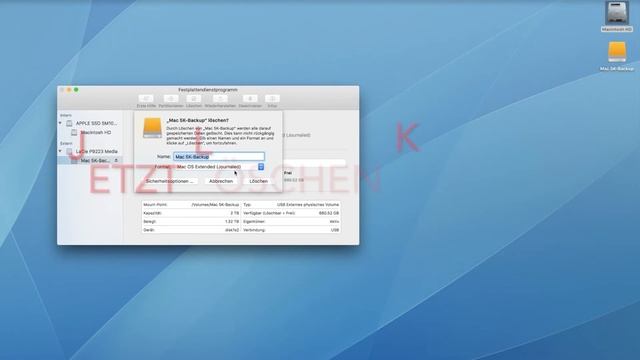This screenshot has height=360, width=640.
Task: Click the orange drive icon in the dialog
Action: [152, 127]
